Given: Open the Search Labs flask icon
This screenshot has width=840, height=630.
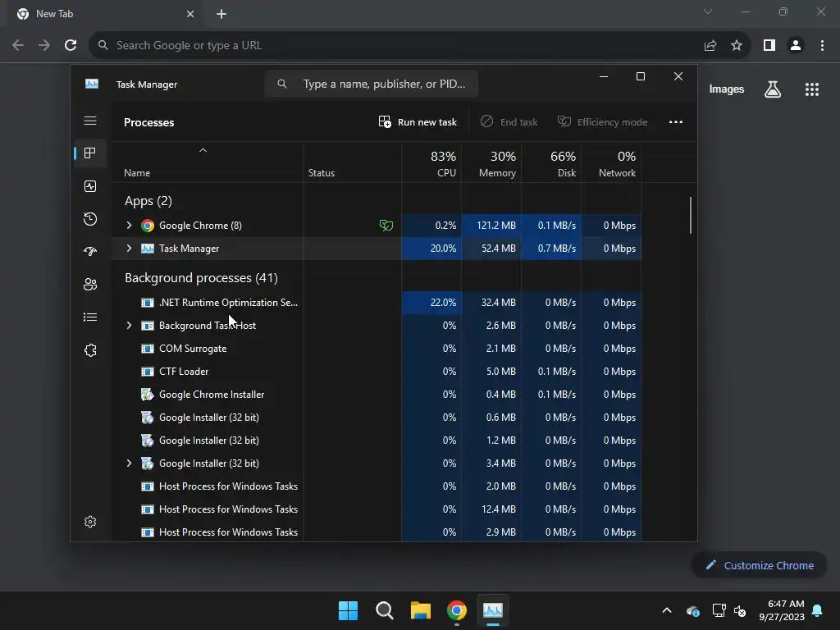Looking at the screenshot, I should click(773, 89).
